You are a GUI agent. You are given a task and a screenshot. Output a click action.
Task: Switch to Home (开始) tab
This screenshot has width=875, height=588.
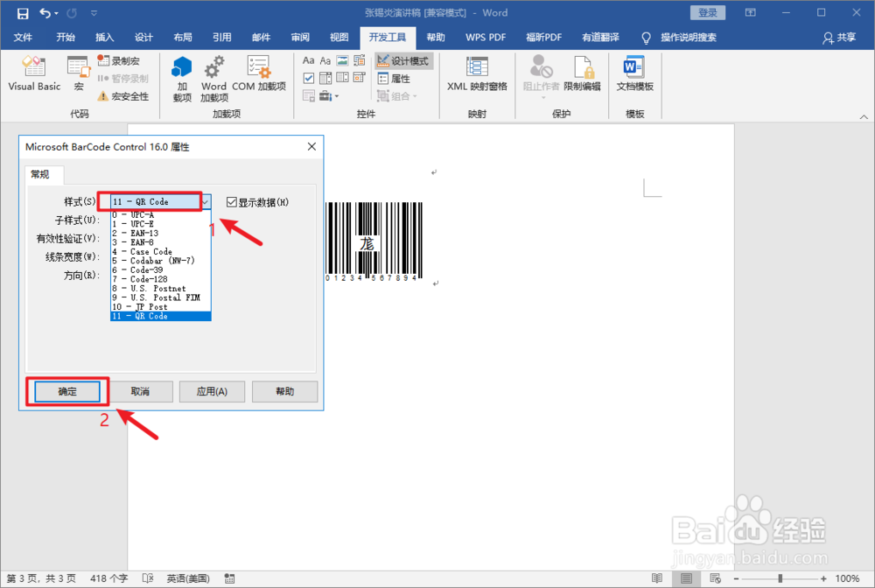click(x=66, y=38)
